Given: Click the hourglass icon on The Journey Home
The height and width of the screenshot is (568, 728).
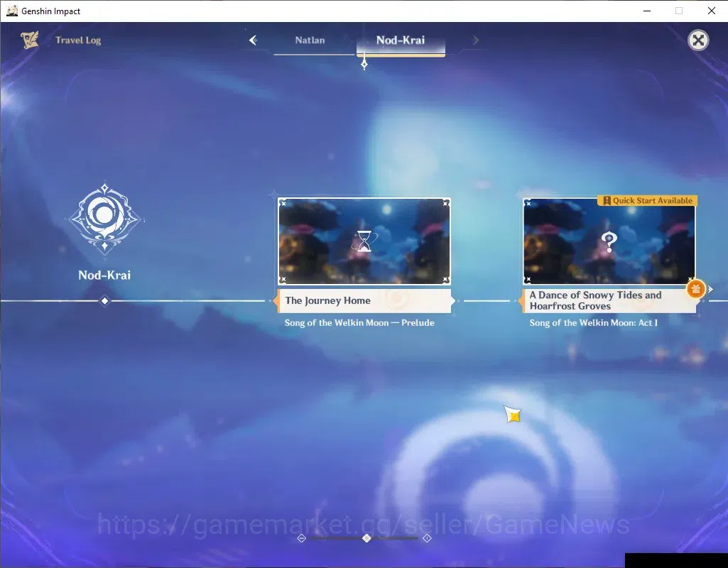Looking at the screenshot, I should [x=364, y=241].
